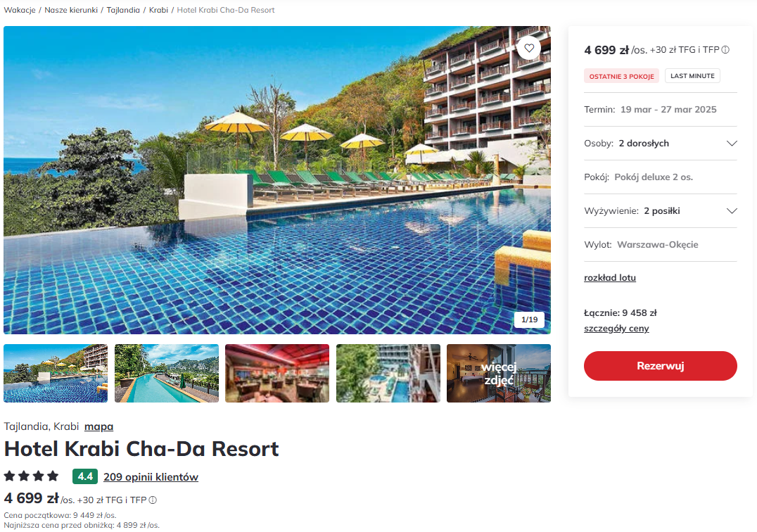Select the long lap pool thumbnail

point(167,373)
